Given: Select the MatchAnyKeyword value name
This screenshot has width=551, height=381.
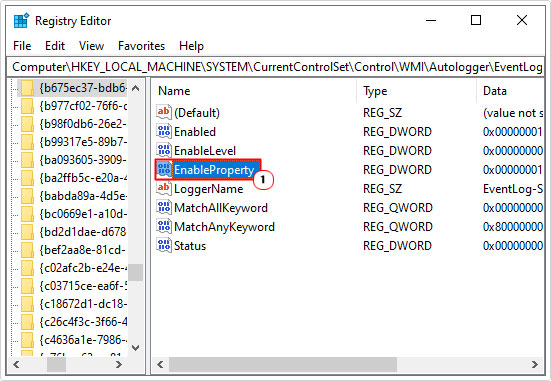Looking at the screenshot, I should coord(224,227).
